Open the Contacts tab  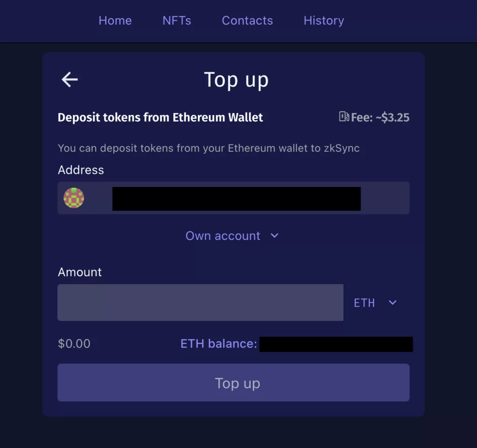click(x=247, y=20)
